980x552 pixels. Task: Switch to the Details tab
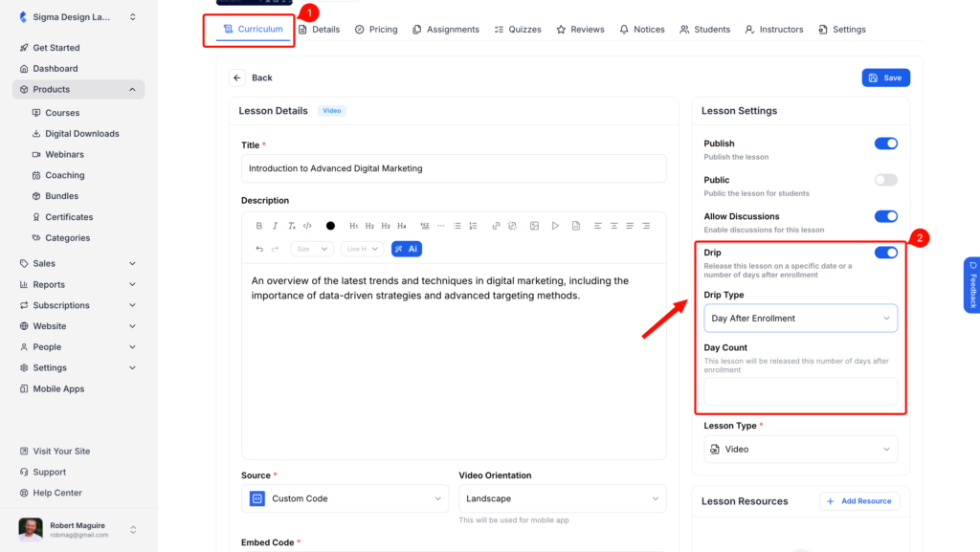click(320, 30)
